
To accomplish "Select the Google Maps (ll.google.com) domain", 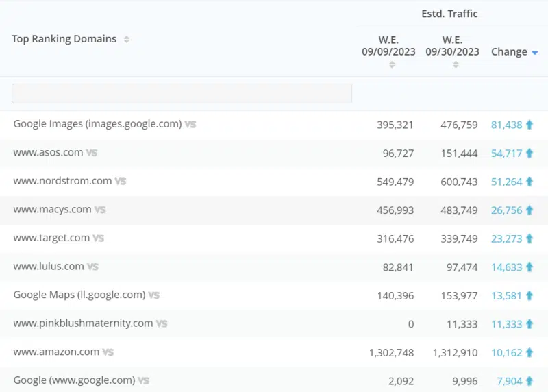I will (x=79, y=295).
